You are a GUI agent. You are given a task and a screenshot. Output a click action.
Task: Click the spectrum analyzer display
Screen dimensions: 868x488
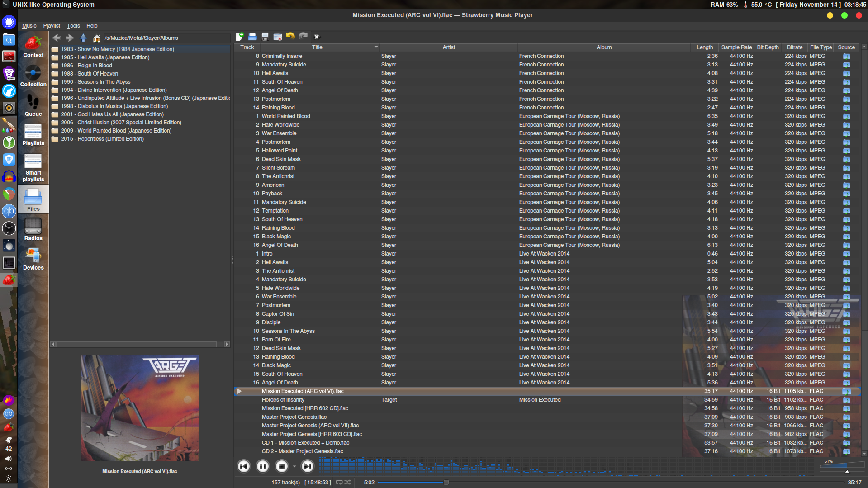pos(566,466)
